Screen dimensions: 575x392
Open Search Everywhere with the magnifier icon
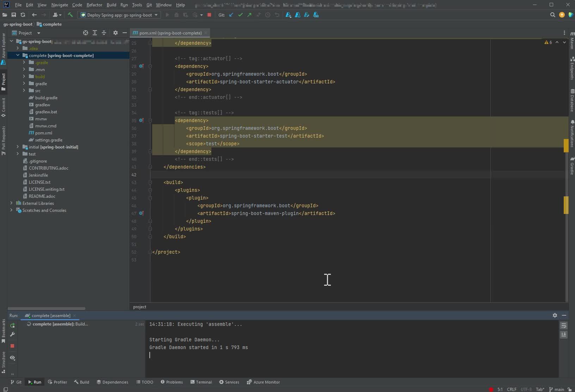coord(553,15)
